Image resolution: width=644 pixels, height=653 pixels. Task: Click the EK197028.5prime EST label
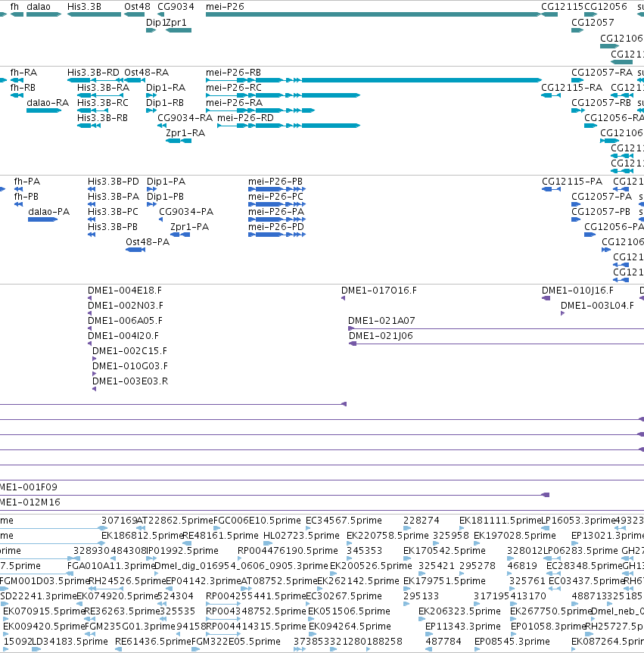pyautogui.click(x=515, y=536)
